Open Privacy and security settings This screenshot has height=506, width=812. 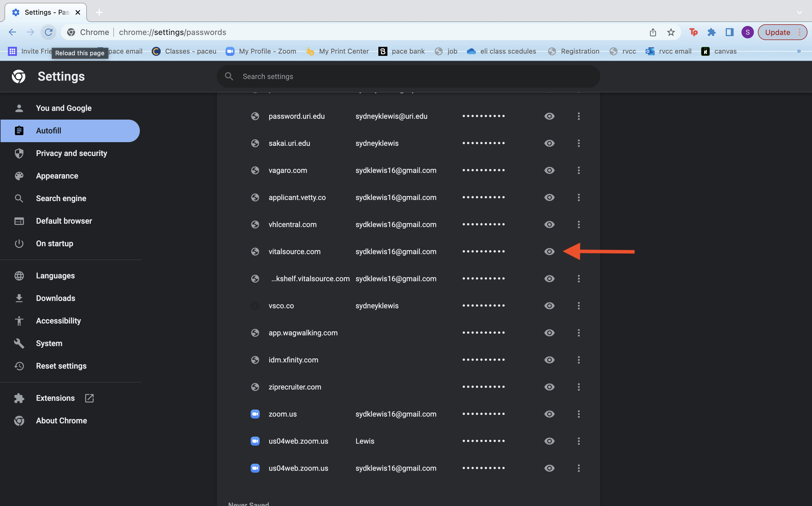pyautogui.click(x=71, y=153)
